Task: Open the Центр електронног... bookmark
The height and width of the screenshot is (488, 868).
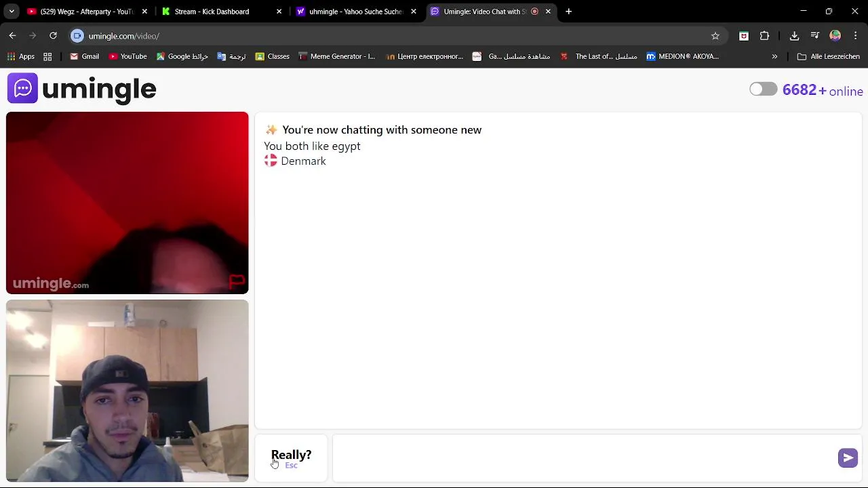Action: tap(425, 56)
